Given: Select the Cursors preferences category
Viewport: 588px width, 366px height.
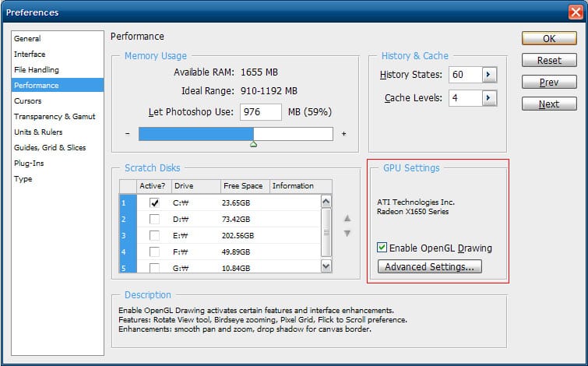Looking at the screenshot, I should [28, 100].
